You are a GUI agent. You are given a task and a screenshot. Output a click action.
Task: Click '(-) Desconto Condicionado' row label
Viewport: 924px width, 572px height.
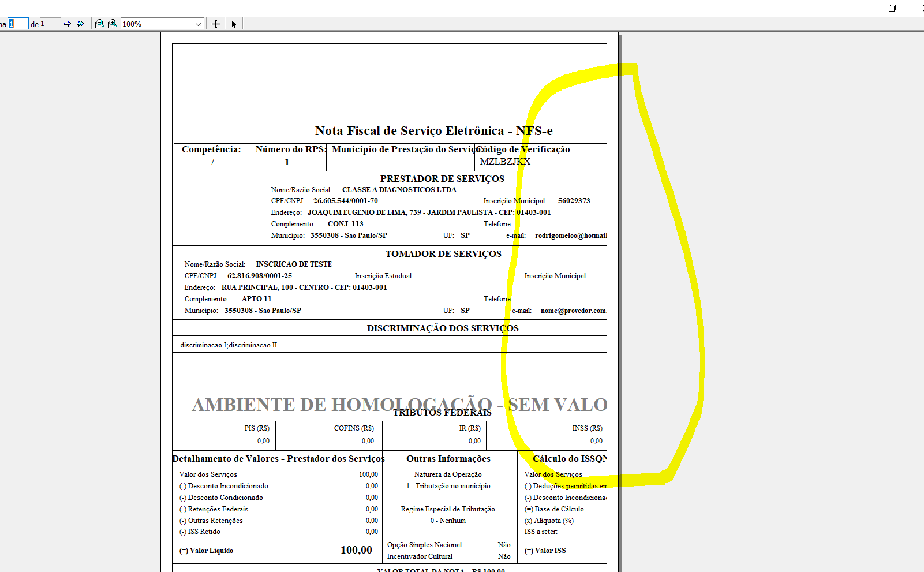click(x=221, y=498)
